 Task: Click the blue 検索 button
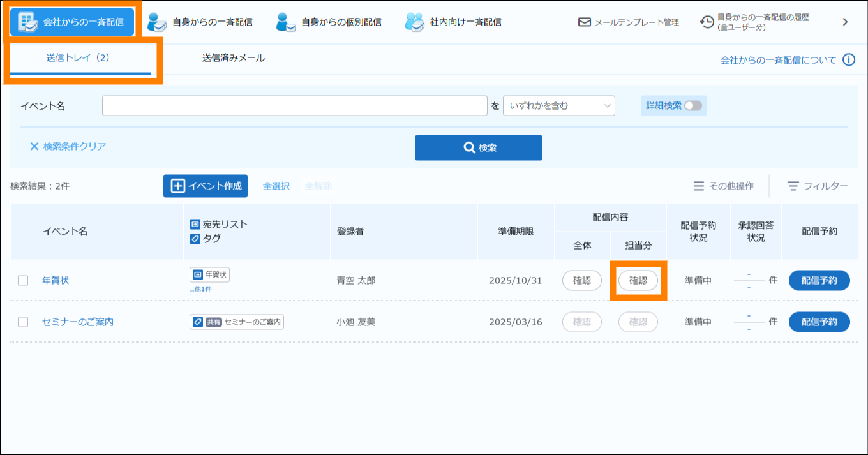pyautogui.click(x=478, y=147)
